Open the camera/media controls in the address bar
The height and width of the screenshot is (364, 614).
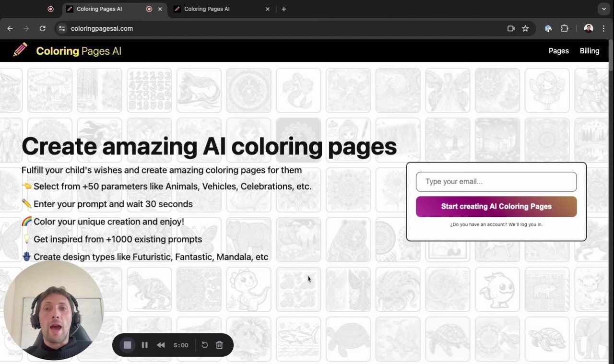click(x=511, y=28)
